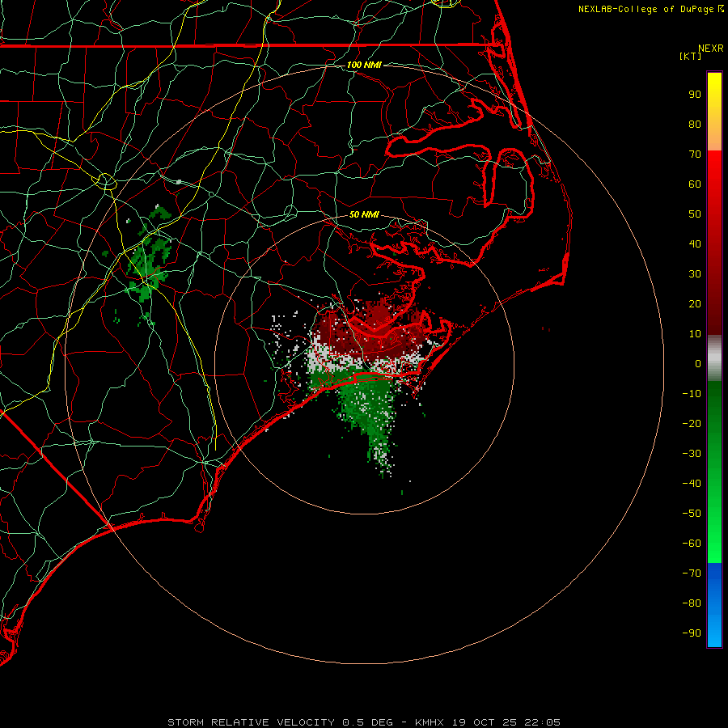Click the positive "20" scale label
Screen dimensions: 728x728
695,304
